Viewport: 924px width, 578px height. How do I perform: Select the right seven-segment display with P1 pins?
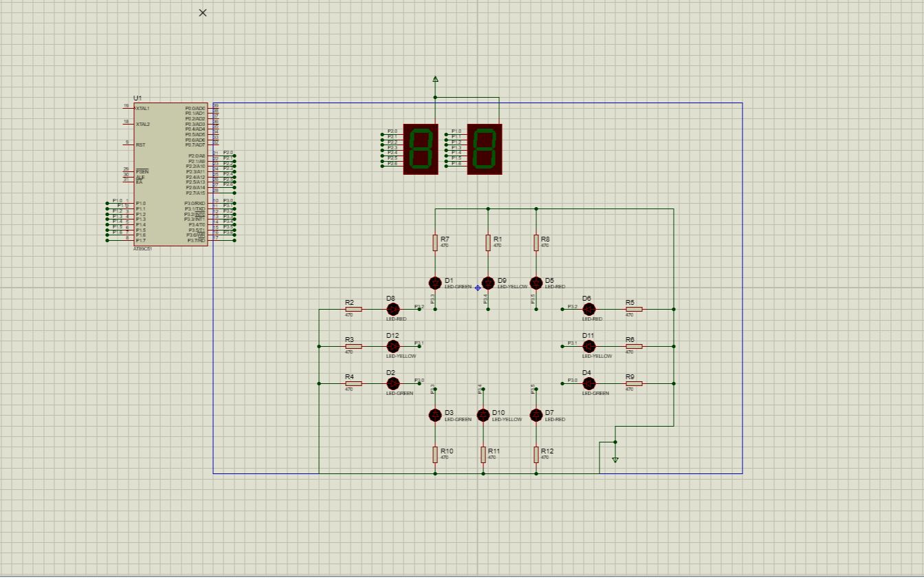point(485,149)
